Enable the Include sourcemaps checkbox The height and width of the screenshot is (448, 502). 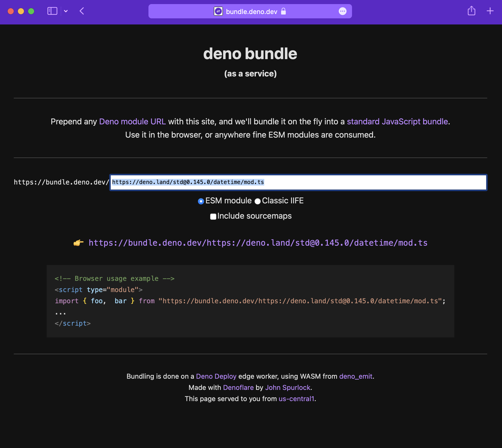(213, 216)
